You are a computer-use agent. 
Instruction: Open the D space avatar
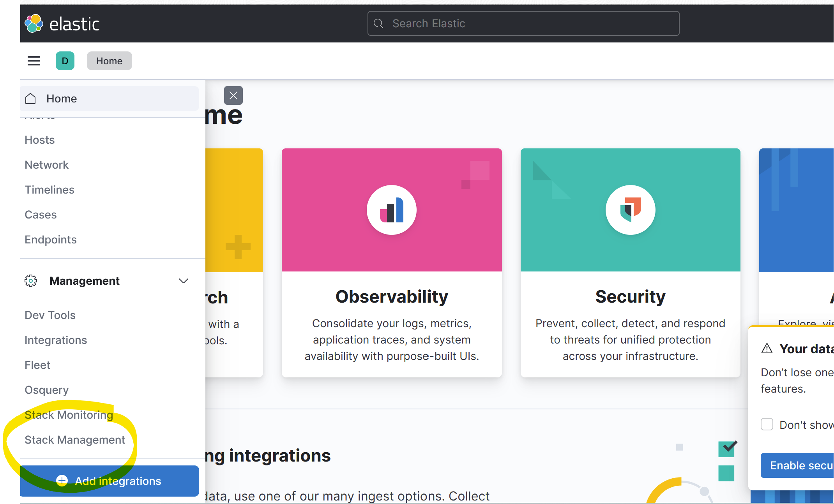(x=65, y=61)
